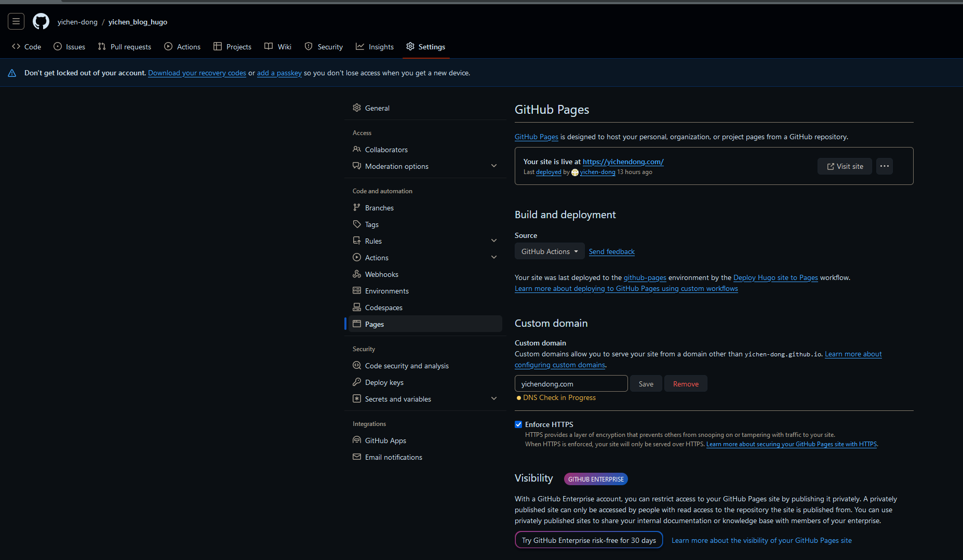The image size is (963, 560).
Task: Click the github-pages environment link
Action: [x=645, y=277]
